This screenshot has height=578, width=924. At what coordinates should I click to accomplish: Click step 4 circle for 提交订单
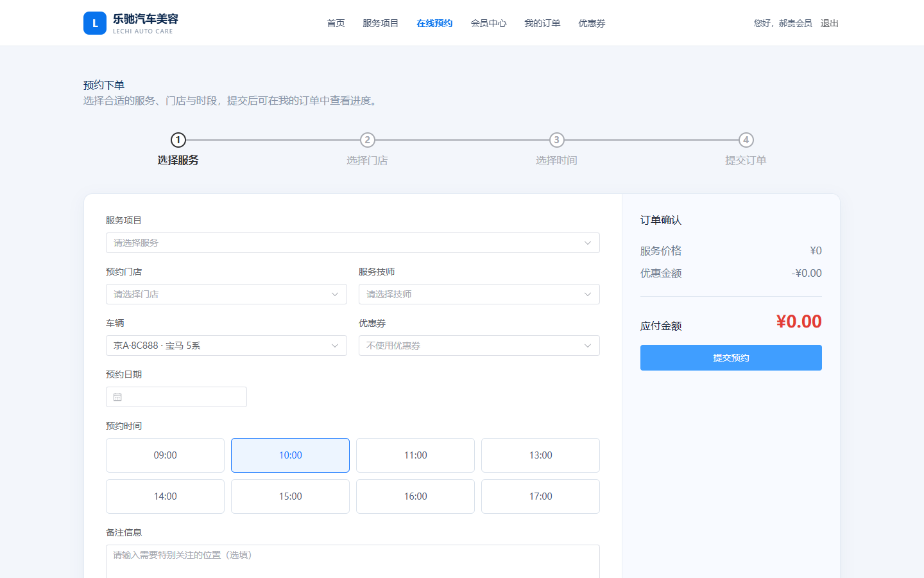pyautogui.click(x=746, y=140)
